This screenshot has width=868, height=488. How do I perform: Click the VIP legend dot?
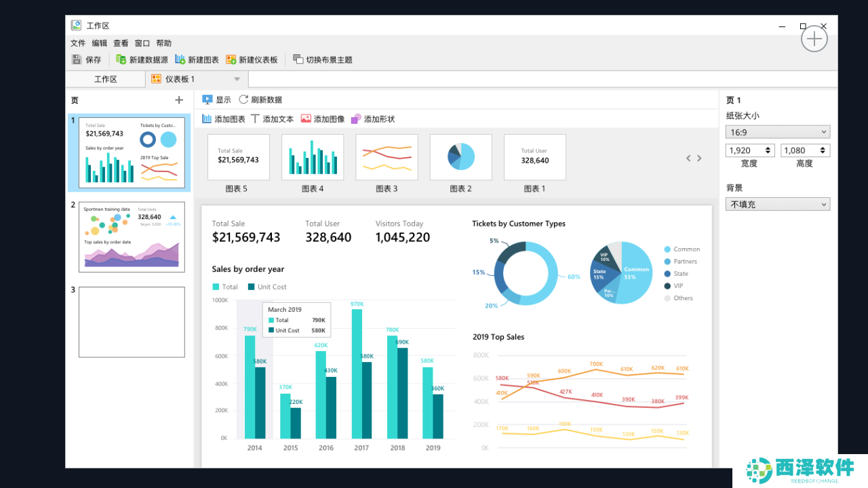pos(667,286)
